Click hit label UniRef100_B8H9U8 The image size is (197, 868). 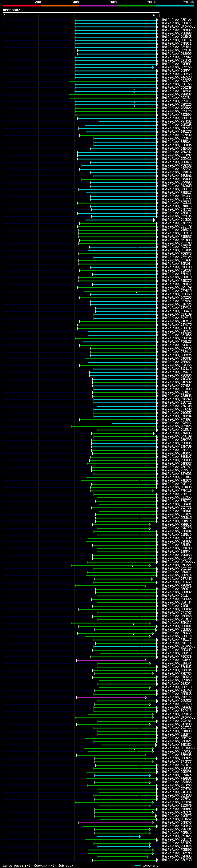177,755
